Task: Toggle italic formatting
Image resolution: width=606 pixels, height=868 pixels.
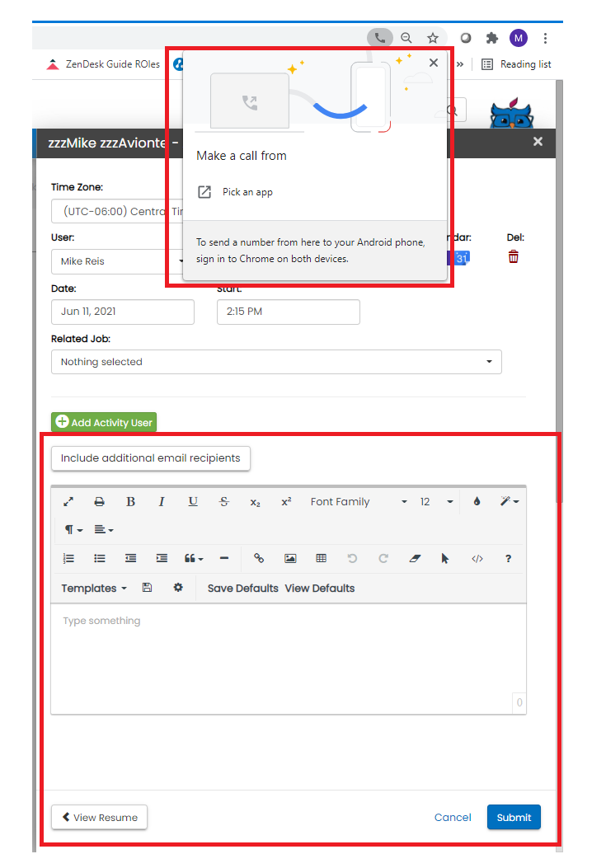Action: coord(162,501)
